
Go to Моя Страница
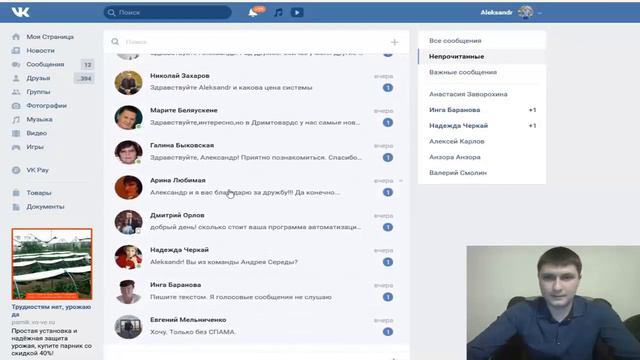pyautogui.click(x=50, y=37)
